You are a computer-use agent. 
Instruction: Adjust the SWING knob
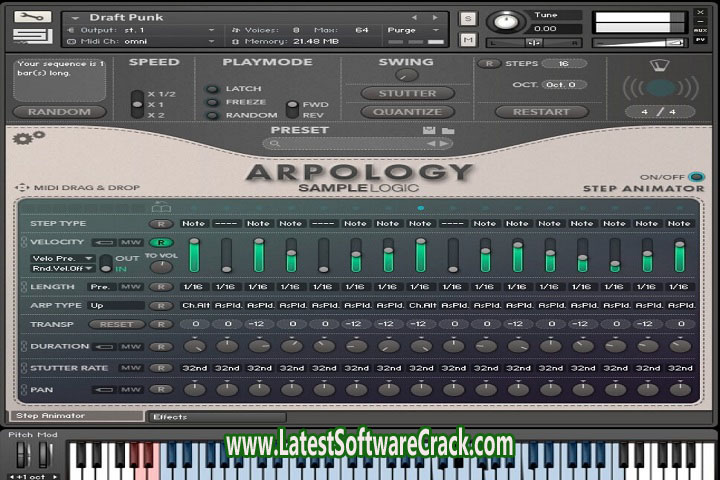click(x=406, y=75)
